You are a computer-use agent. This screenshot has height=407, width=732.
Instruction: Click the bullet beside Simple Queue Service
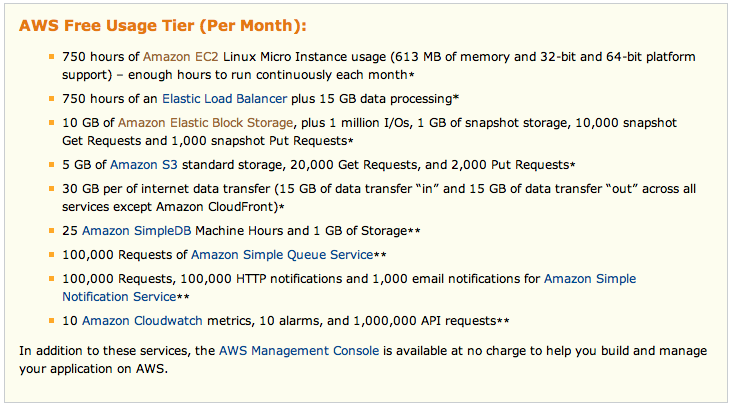click(x=51, y=255)
